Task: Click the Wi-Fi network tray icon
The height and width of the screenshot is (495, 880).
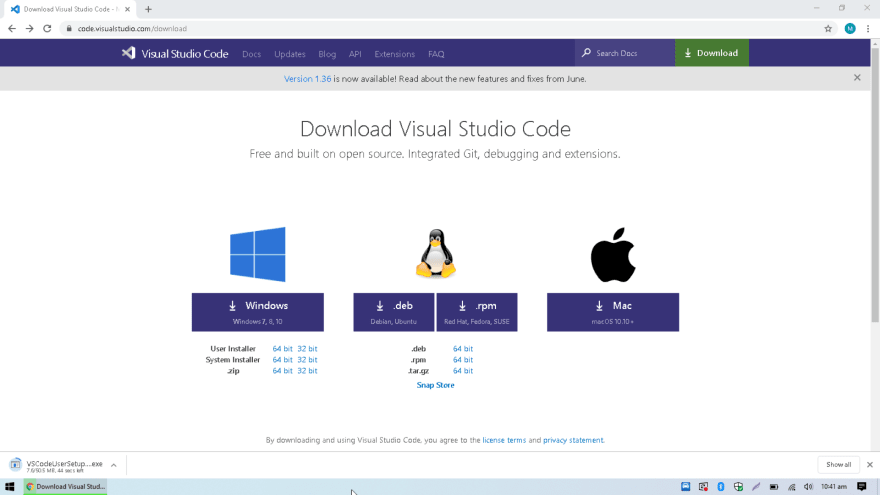Action: [791, 487]
